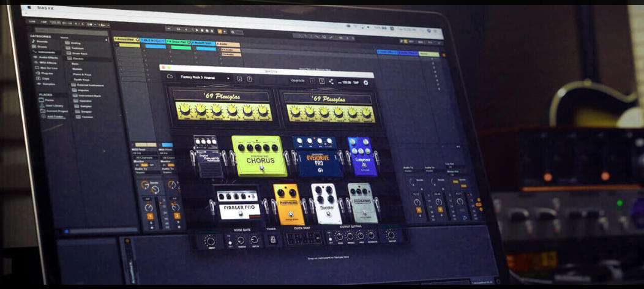Open the BIAS FX cloud ToneCloud icon
This screenshot has width=644, height=289.
pyautogui.click(x=170, y=77)
